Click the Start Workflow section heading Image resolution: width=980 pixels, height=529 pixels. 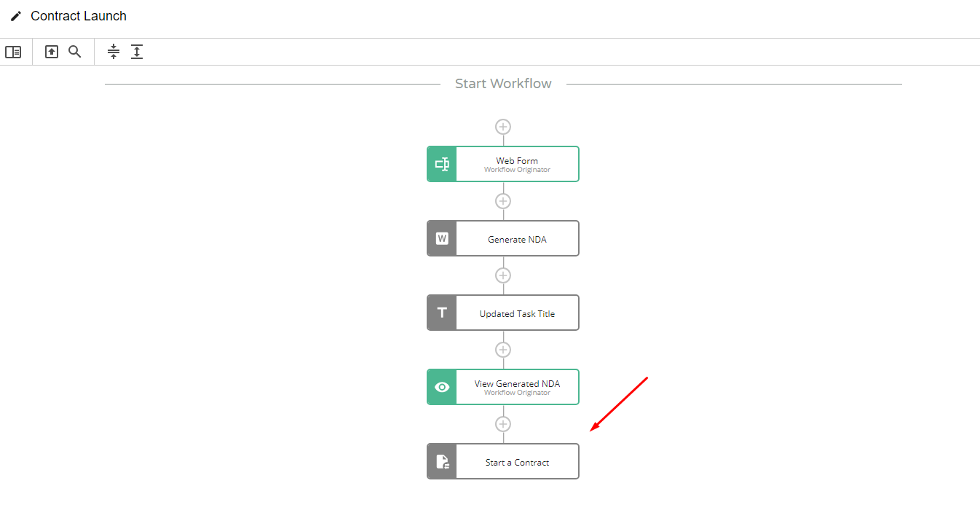click(503, 84)
